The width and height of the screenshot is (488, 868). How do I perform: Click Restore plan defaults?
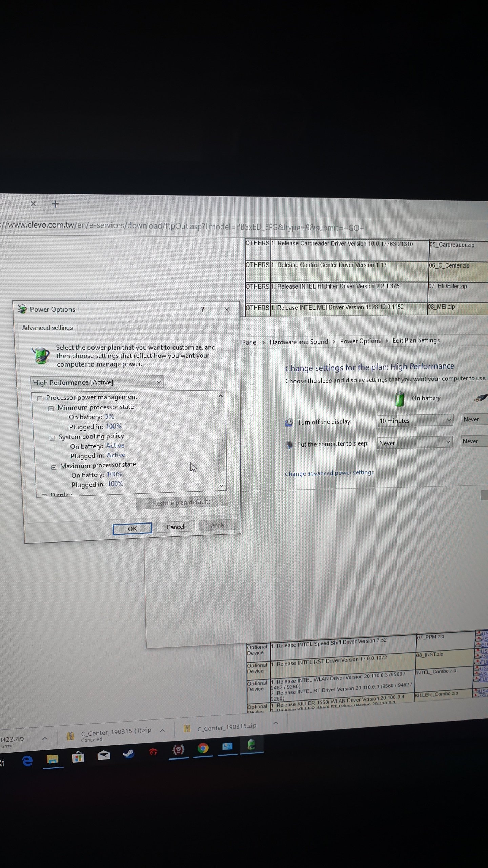click(x=182, y=502)
